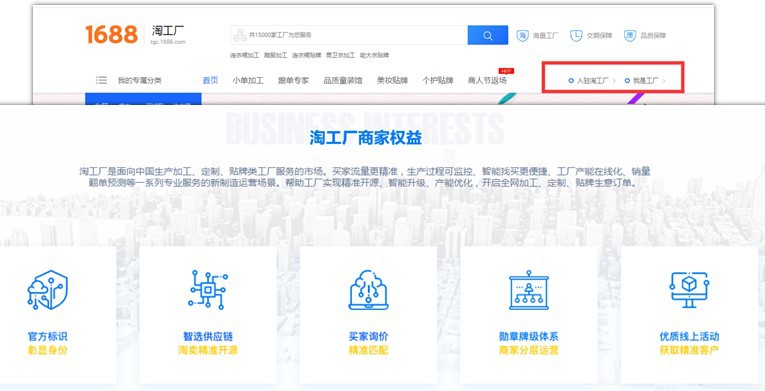The width and height of the screenshot is (765, 391).
Task: Open the 美妆贴牌 tab
Action: click(392, 80)
